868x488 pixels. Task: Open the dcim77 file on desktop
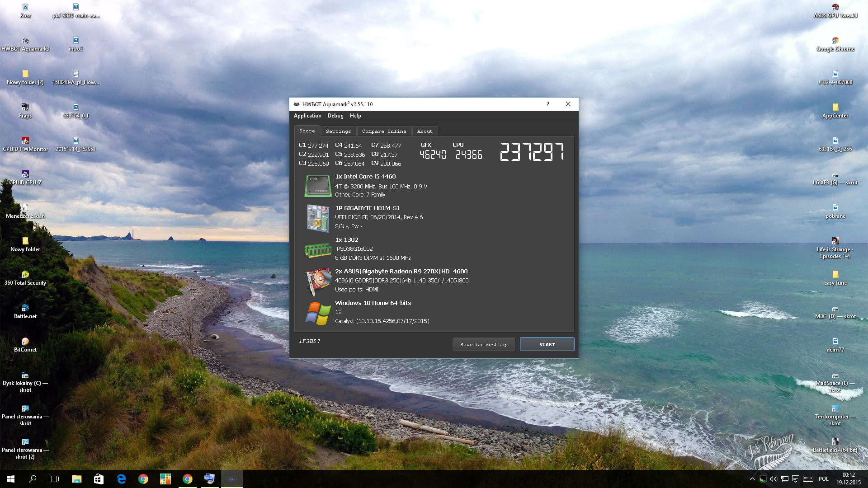[835, 345]
